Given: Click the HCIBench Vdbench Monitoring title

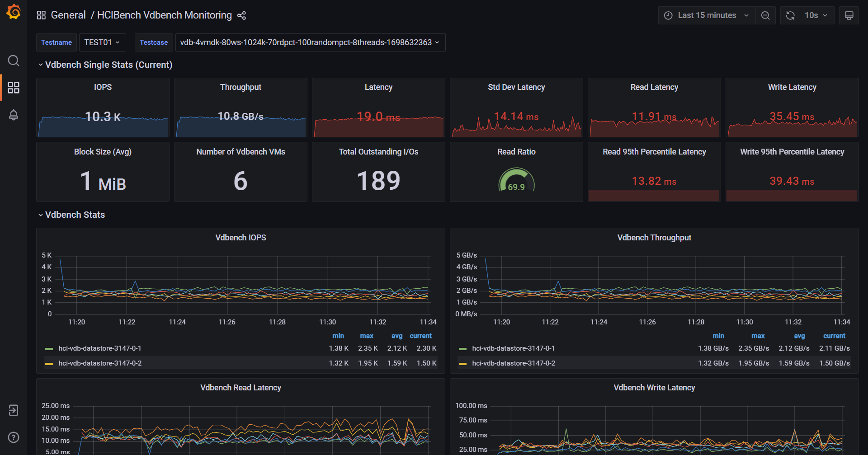Looking at the screenshot, I should click(165, 15).
